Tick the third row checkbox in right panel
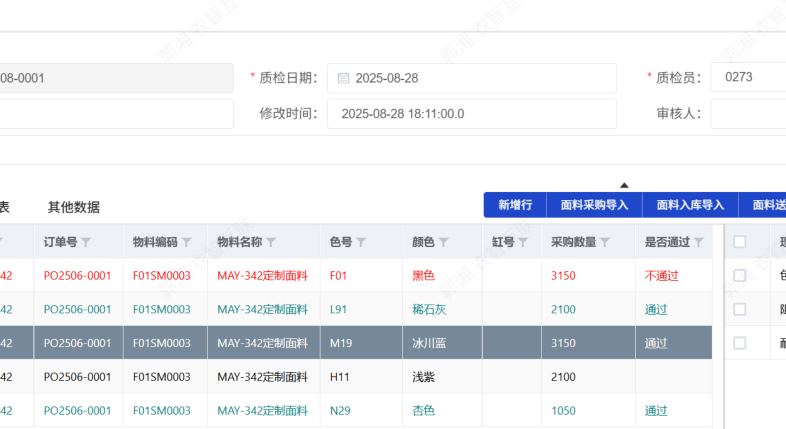Screen dimensions: 786x429 pos(739,343)
